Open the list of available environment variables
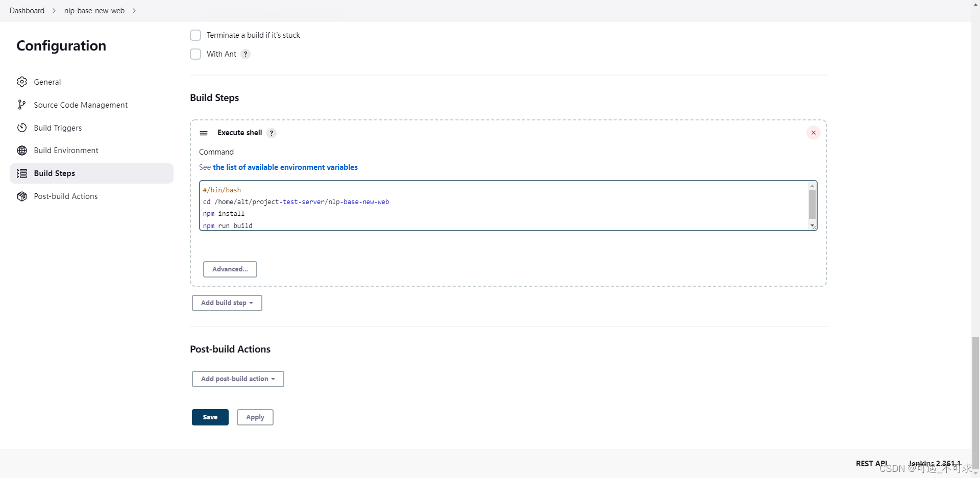The height and width of the screenshot is (478, 980). pyautogui.click(x=285, y=167)
